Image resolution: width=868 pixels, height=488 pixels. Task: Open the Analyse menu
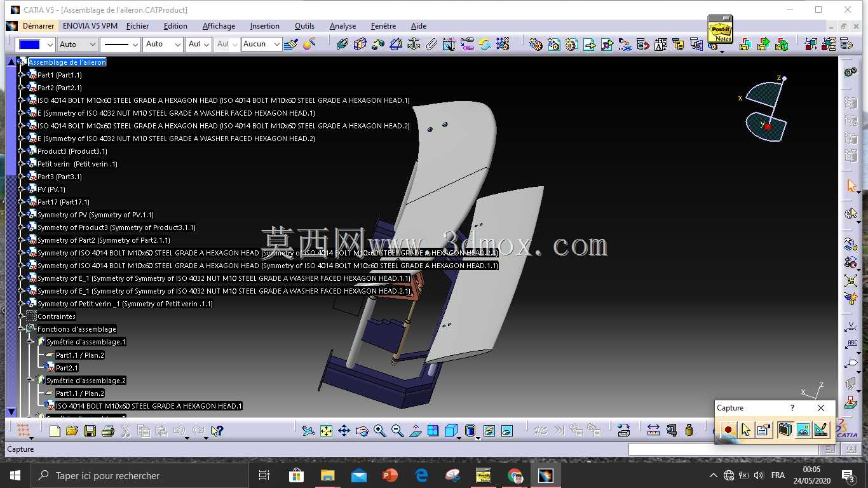coord(342,26)
